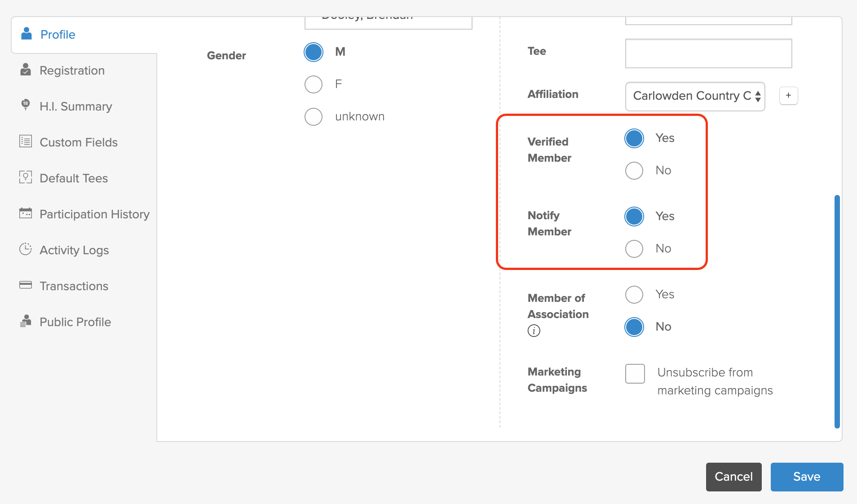The height and width of the screenshot is (504, 857).
Task: Click the info icon under Member of Association
Action: pos(534,331)
